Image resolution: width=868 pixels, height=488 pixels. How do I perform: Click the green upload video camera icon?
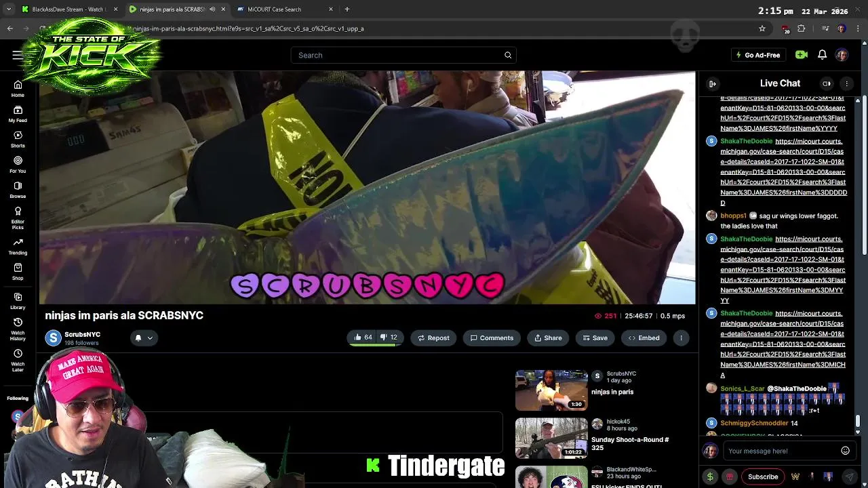(802, 55)
